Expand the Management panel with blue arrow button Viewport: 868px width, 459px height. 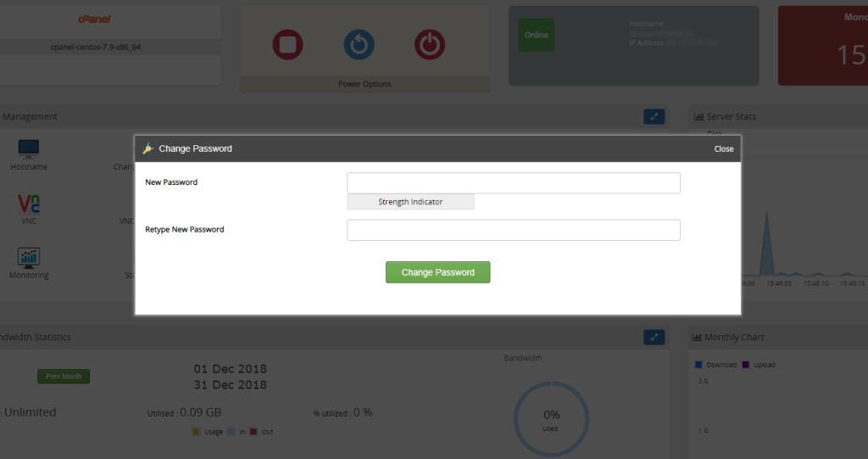click(x=654, y=117)
